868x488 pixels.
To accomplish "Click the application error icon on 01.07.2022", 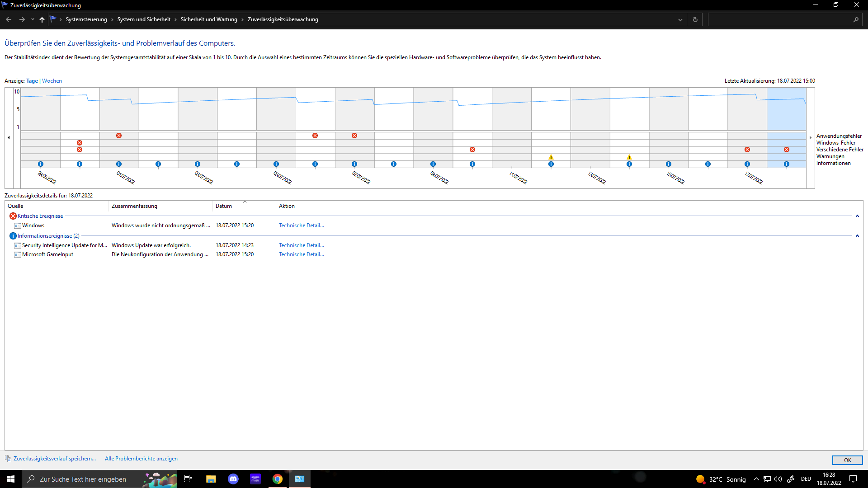I will point(119,136).
